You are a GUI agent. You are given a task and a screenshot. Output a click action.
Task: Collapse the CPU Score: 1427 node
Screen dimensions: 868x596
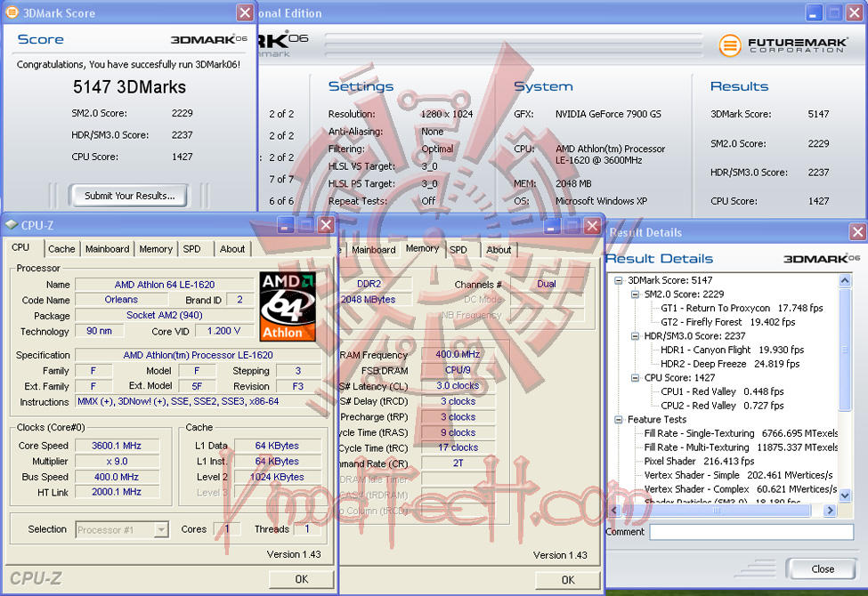(x=635, y=377)
